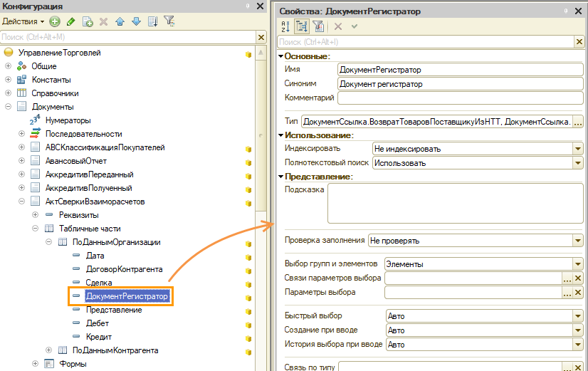The image size is (588, 371).
Task: Click the copy-object icon with green plus
Action: tap(88, 21)
